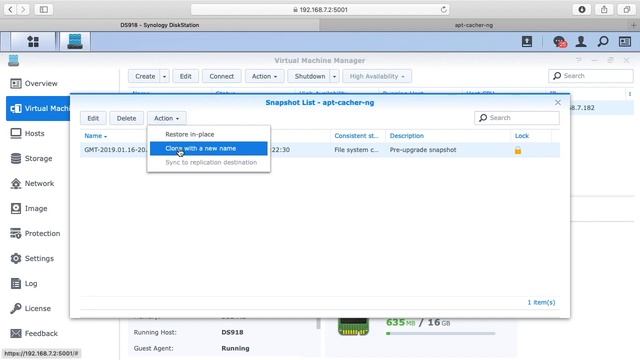Click Create in Virtual Machine Manager toolbar

[x=145, y=76]
